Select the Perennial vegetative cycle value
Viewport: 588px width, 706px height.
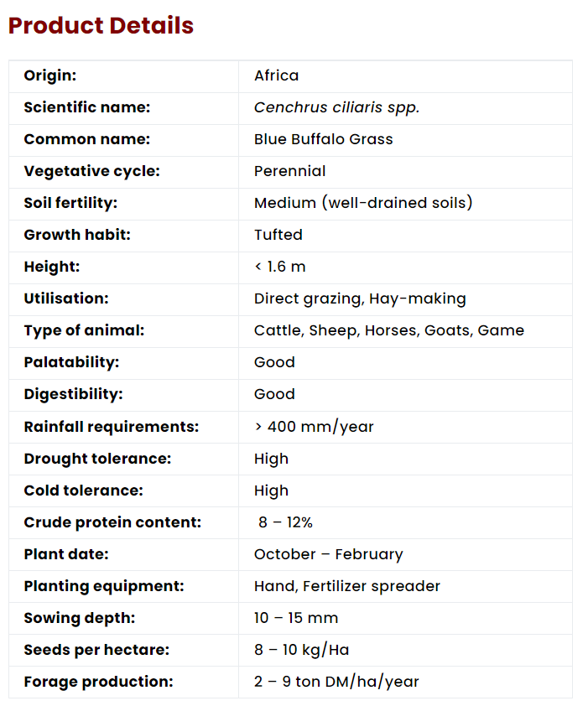click(289, 171)
